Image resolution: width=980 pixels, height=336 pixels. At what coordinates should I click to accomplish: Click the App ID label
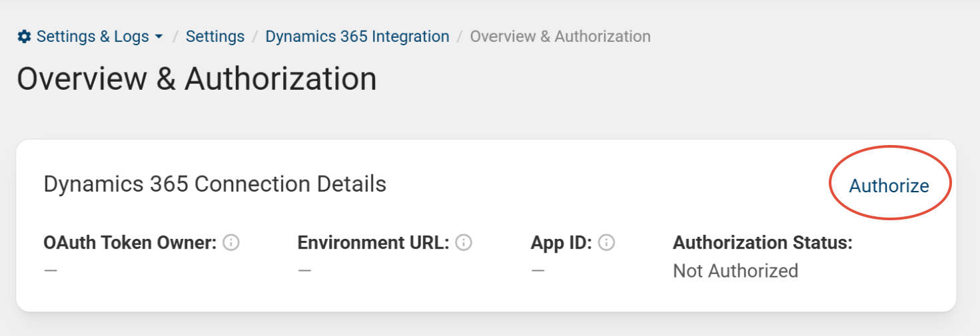coord(562,243)
